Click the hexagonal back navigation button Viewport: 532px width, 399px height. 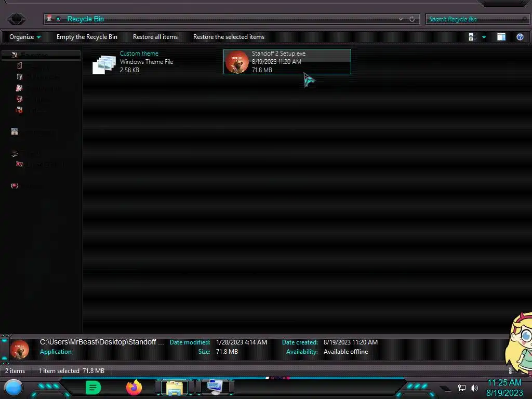click(16, 19)
